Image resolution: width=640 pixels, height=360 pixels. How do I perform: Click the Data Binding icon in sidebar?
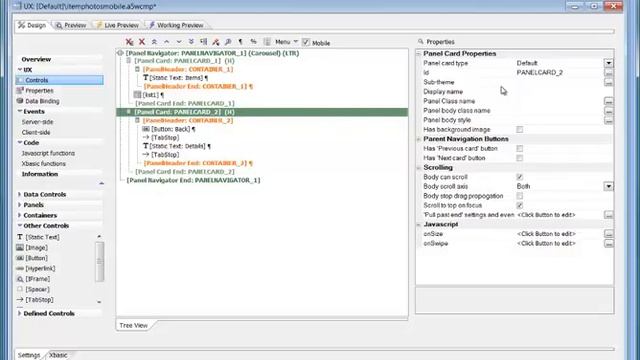pyautogui.click(x=20, y=101)
